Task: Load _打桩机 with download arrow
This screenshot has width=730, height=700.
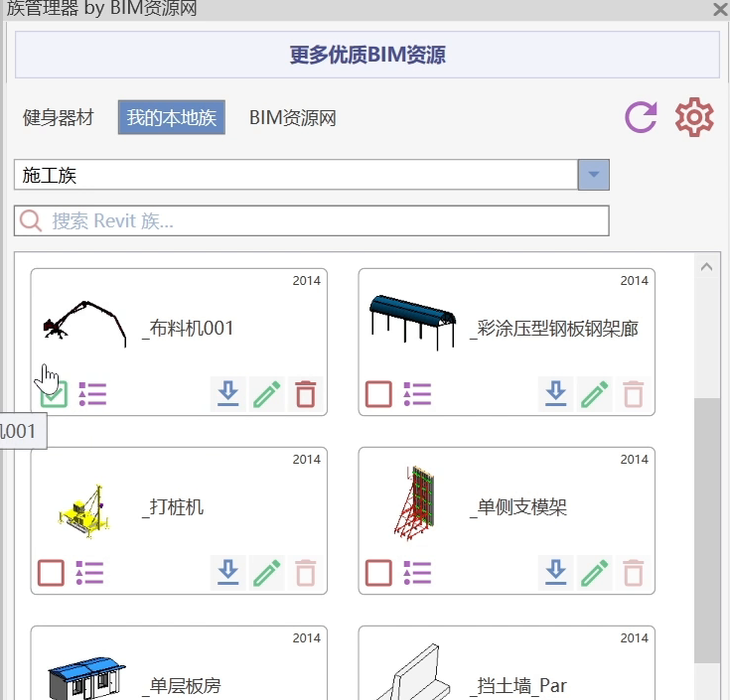Action: pos(228,573)
